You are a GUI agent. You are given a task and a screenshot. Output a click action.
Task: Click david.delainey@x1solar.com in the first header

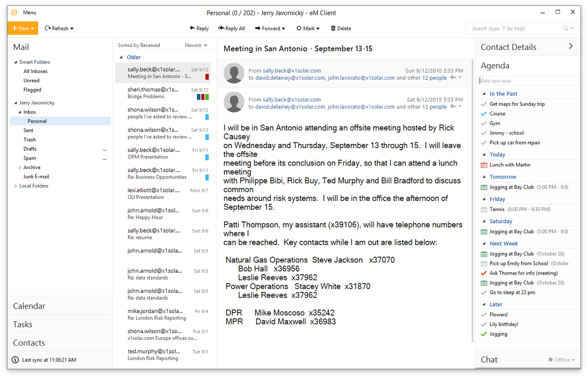click(290, 78)
